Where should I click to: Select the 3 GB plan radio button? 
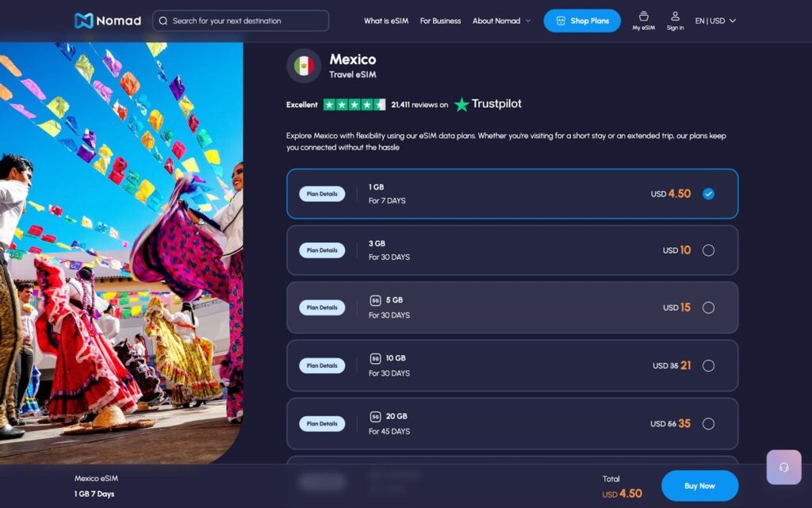(x=708, y=250)
